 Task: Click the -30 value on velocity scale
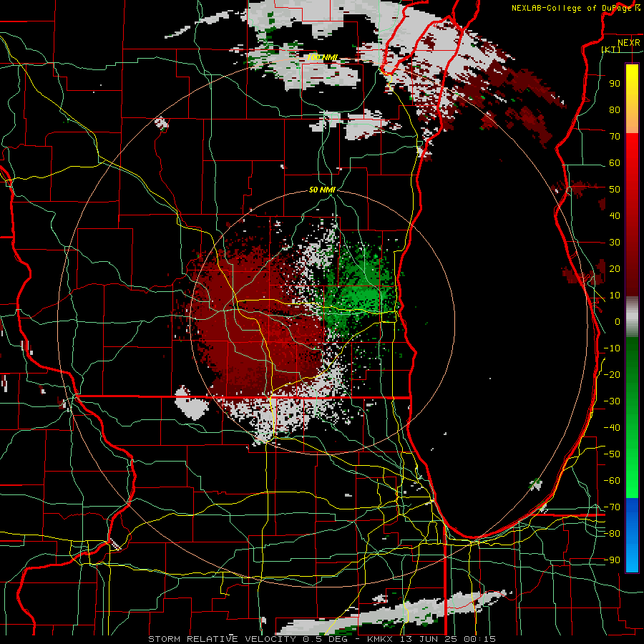[x=612, y=401]
